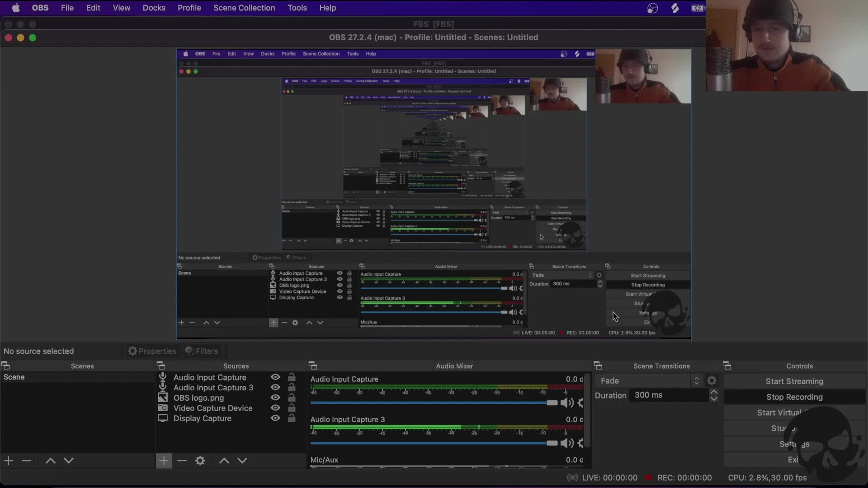868x488 pixels.
Task: Toggle the lock on Audio Input Capture 3
Action: click(x=292, y=387)
